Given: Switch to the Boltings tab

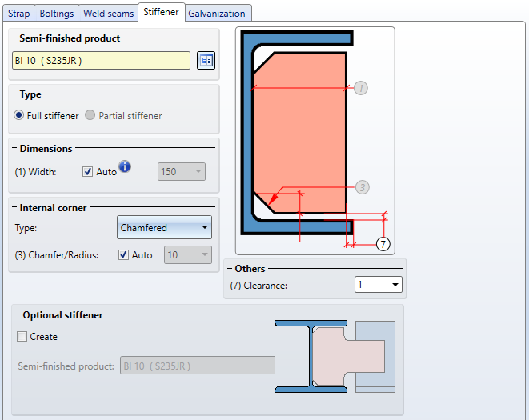Looking at the screenshot, I should tap(56, 14).
